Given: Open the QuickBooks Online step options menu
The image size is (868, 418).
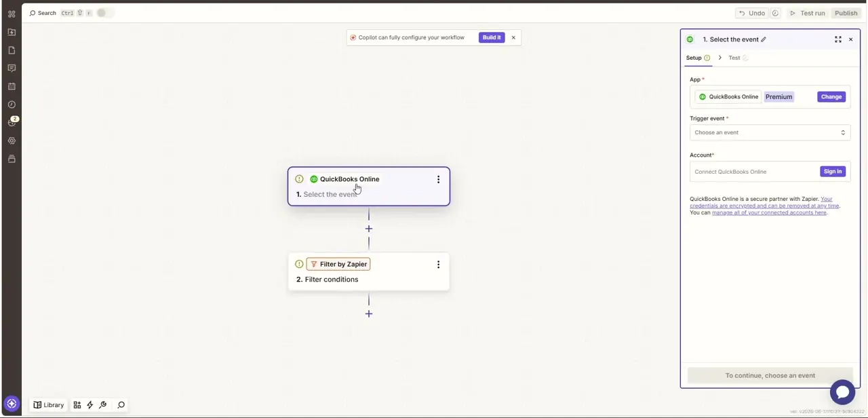Looking at the screenshot, I should [x=438, y=179].
